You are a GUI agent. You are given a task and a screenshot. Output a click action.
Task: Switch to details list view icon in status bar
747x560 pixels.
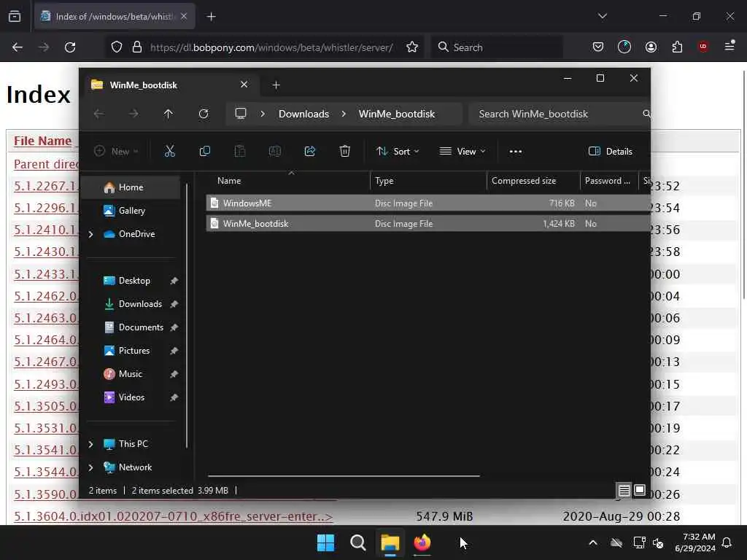(x=624, y=490)
